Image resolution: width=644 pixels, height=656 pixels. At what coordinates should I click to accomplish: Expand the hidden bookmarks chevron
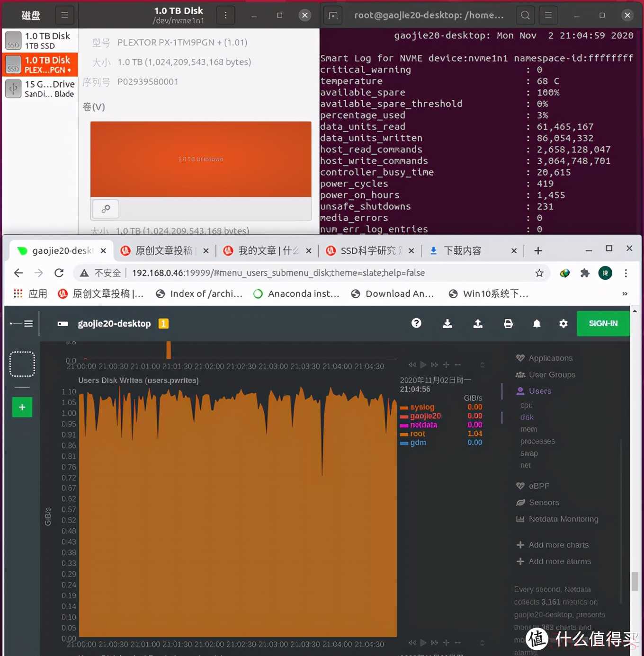(625, 294)
